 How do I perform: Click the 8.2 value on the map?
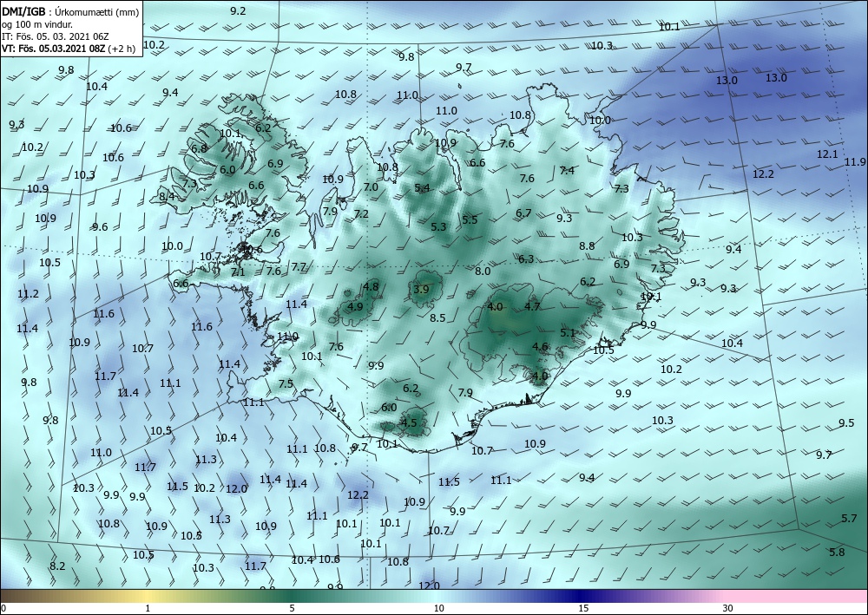(x=57, y=566)
